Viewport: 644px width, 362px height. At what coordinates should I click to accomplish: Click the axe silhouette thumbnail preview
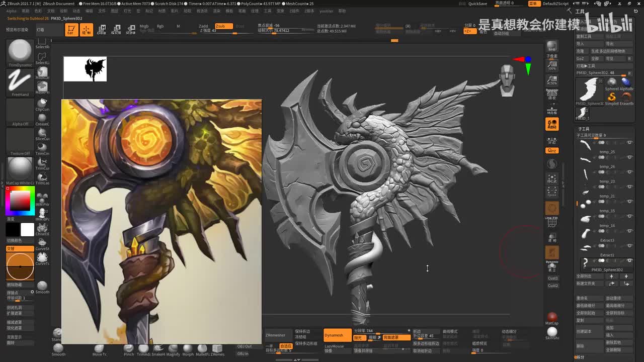click(85, 69)
